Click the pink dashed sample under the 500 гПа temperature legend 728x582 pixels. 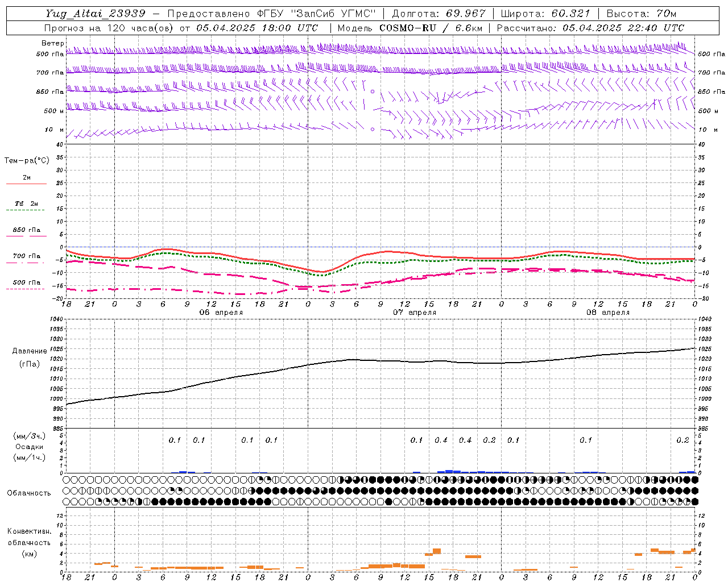click(26, 289)
